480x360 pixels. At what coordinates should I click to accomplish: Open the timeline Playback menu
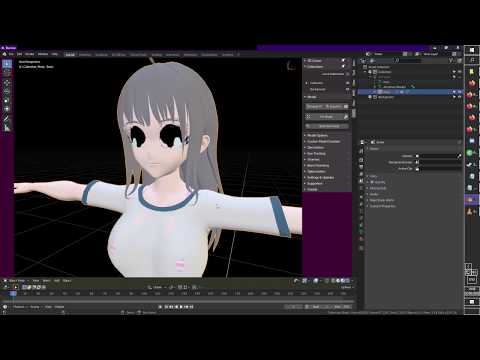20,307
